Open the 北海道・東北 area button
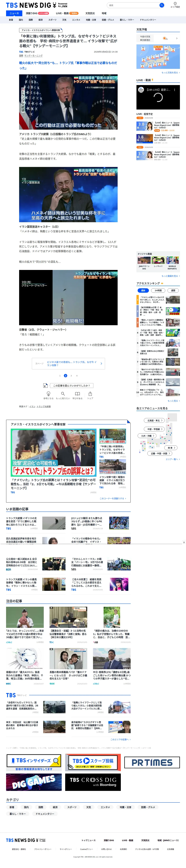Screen dimensions: 186x868 pos(155,421)
